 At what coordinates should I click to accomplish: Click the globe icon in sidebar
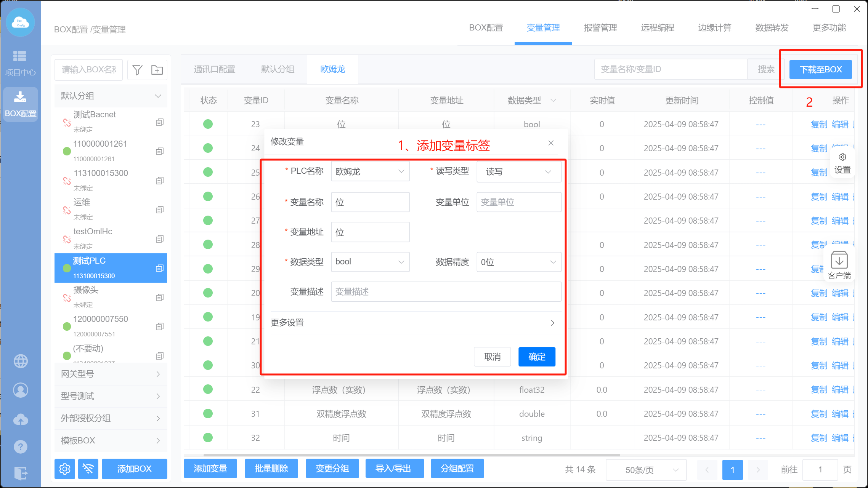click(x=21, y=361)
